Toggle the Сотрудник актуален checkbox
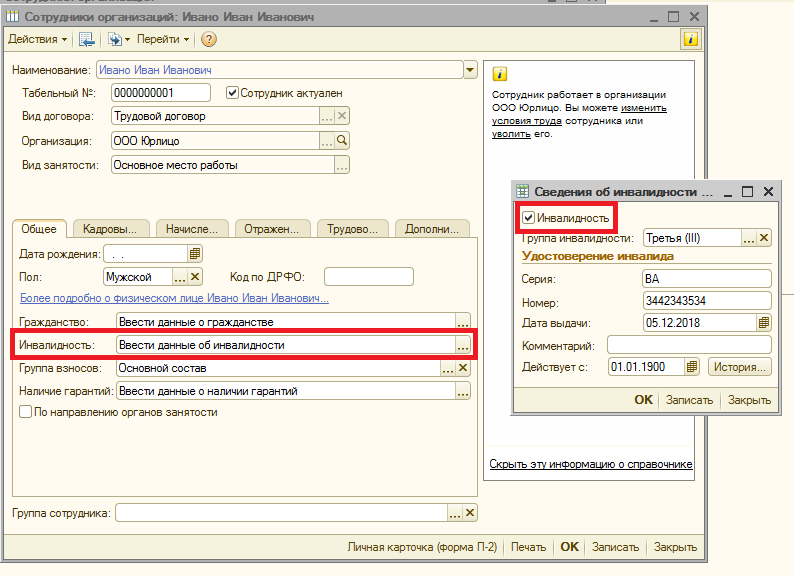794x576 pixels. (x=232, y=93)
